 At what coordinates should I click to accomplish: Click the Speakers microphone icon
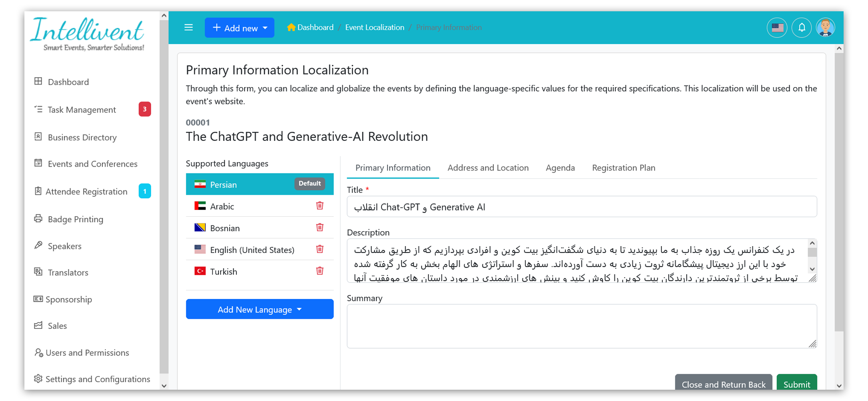[x=38, y=245]
